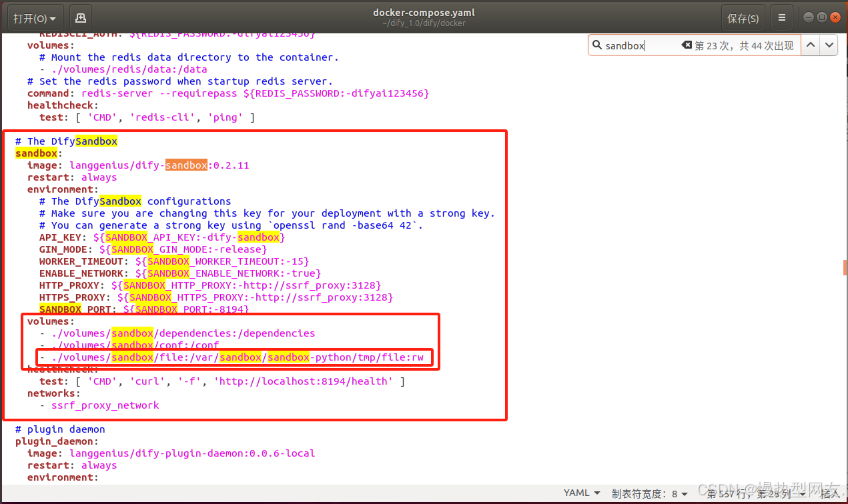
Task: Click the 'ssrf_proxy_network' network entry
Action: point(99,405)
